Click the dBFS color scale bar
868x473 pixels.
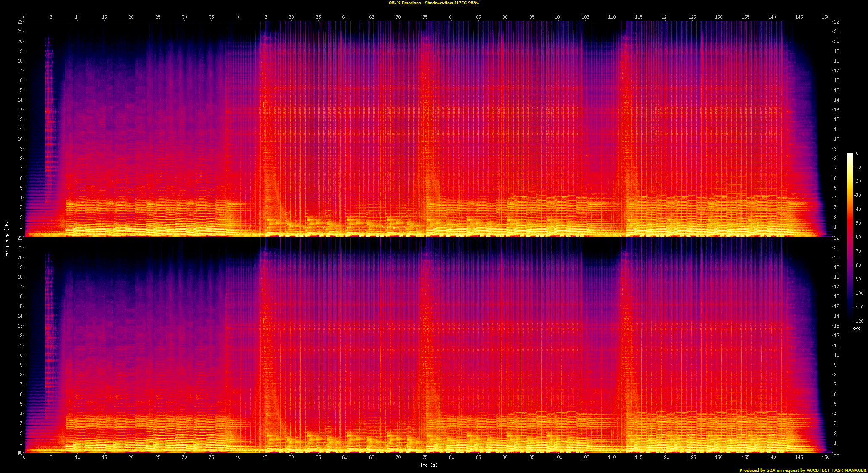pyautogui.click(x=850, y=237)
